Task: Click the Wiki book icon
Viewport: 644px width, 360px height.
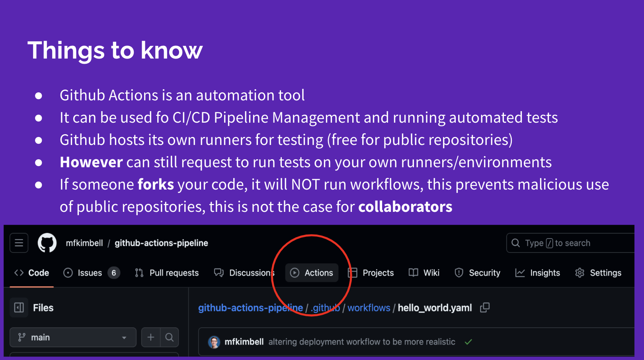Action: pos(414,273)
